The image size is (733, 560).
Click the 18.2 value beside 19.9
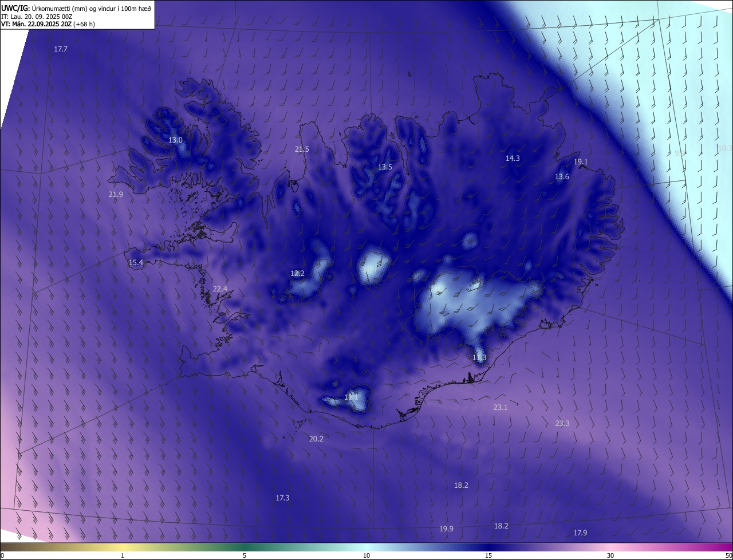click(x=501, y=526)
